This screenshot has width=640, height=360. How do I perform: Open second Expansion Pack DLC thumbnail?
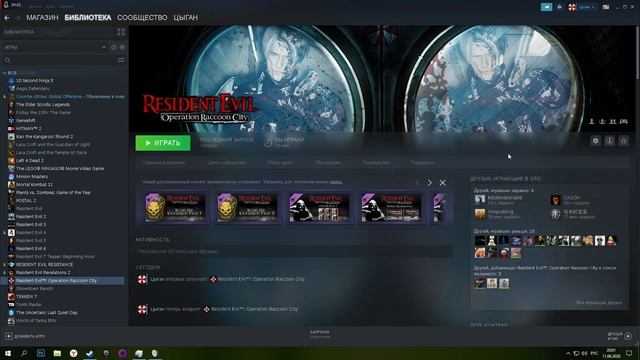247,208
